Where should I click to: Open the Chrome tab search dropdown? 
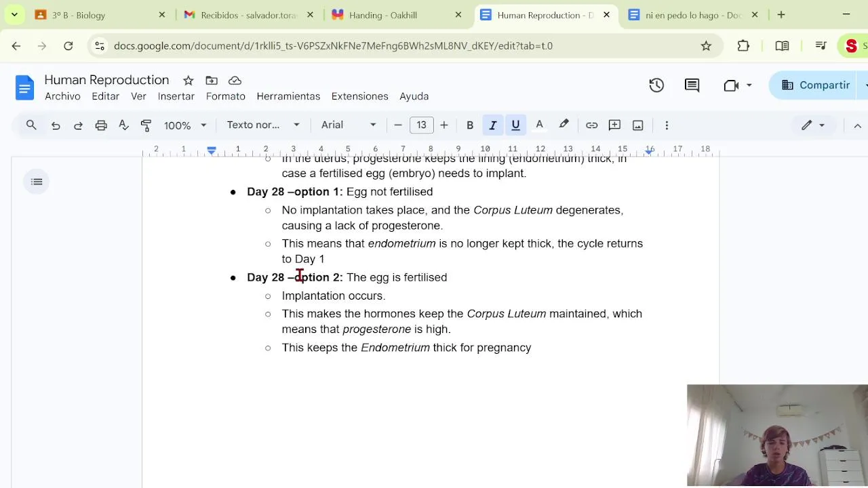coord(14,14)
